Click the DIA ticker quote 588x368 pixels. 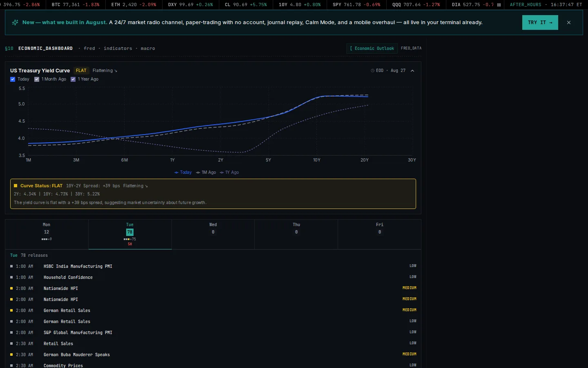472,5
